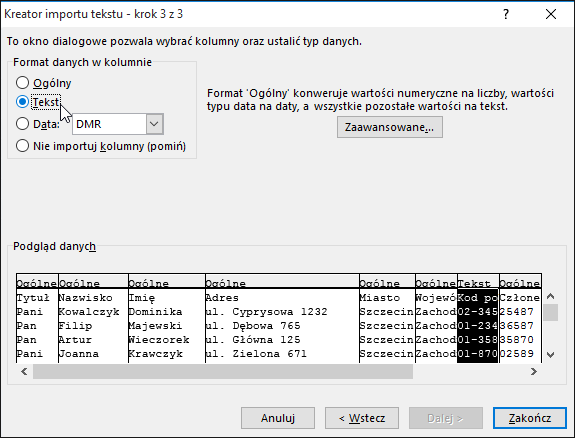Screen dimensions: 575x438
Task: Click the cell 'ul. Główna 125'
Action: (253, 340)
